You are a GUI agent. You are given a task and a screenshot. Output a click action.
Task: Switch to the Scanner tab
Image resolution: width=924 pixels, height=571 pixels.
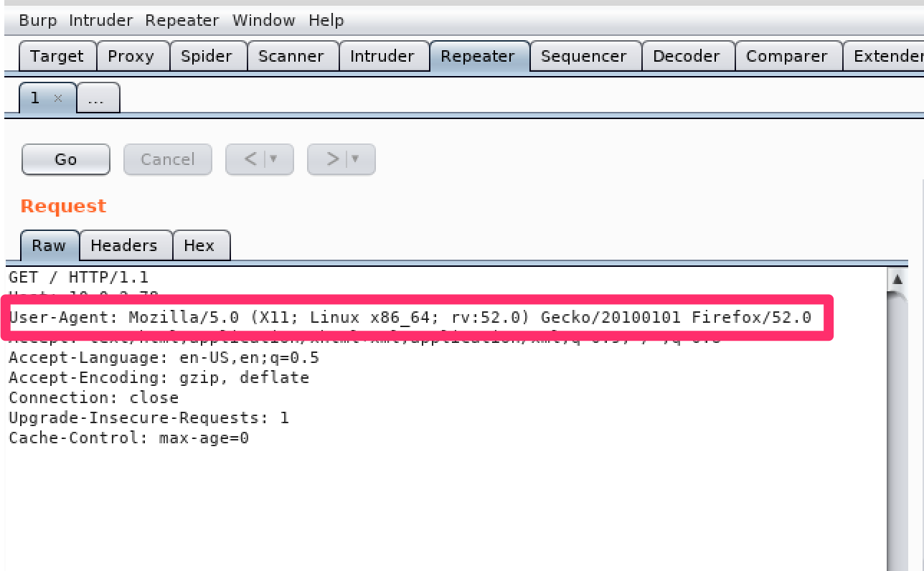[x=291, y=56]
